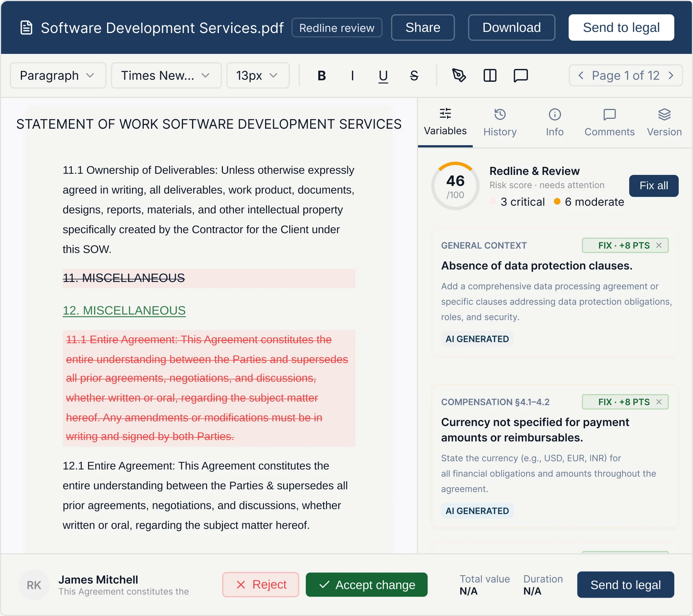The width and height of the screenshot is (693, 616).
Task: Click the comment bubble toolbar icon
Action: pyautogui.click(x=521, y=76)
